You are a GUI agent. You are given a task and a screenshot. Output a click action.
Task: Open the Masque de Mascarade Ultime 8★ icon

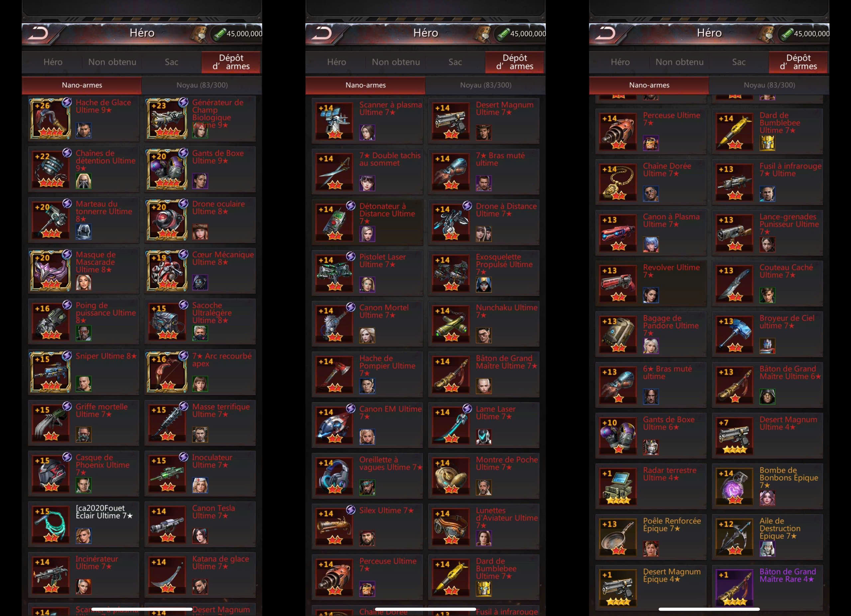(x=50, y=271)
